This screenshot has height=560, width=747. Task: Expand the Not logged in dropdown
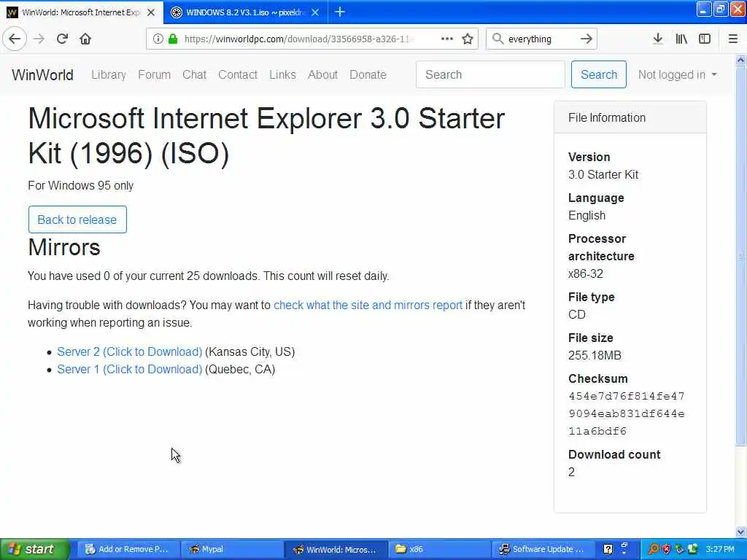677,75
